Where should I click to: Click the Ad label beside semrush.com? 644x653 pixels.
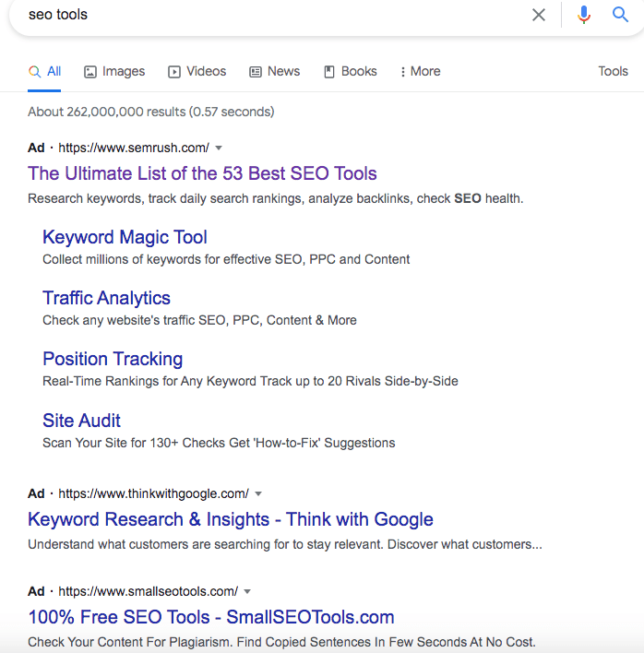click(36, 148)
